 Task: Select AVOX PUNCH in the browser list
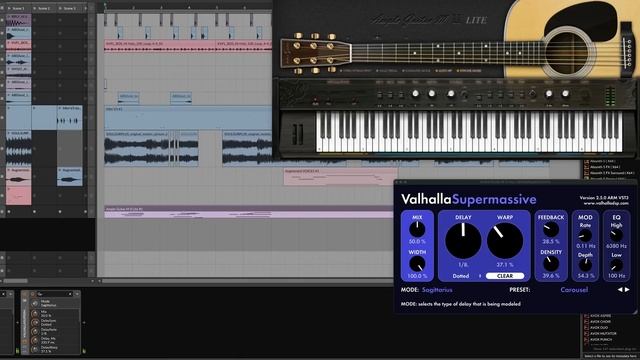coord(600,339)
